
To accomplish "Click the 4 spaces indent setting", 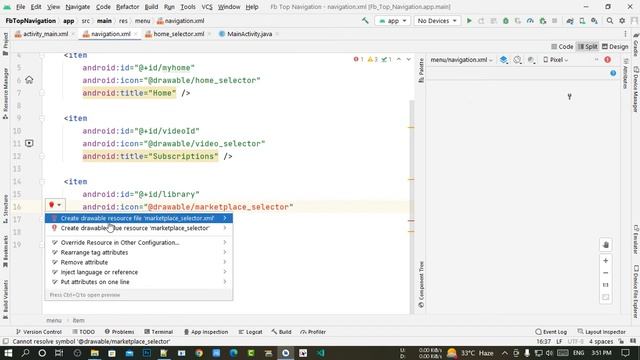I will [601, 342].
